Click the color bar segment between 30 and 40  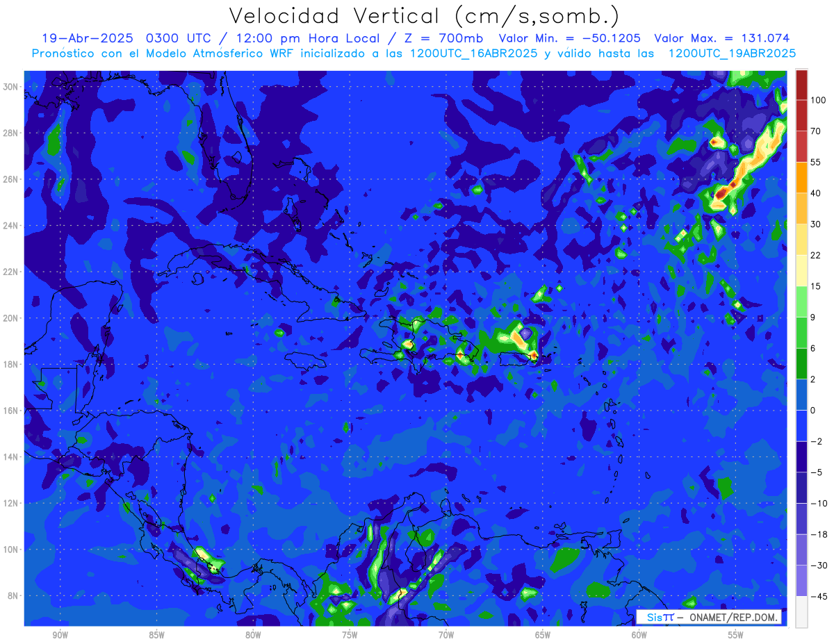[x=801, y=208]
